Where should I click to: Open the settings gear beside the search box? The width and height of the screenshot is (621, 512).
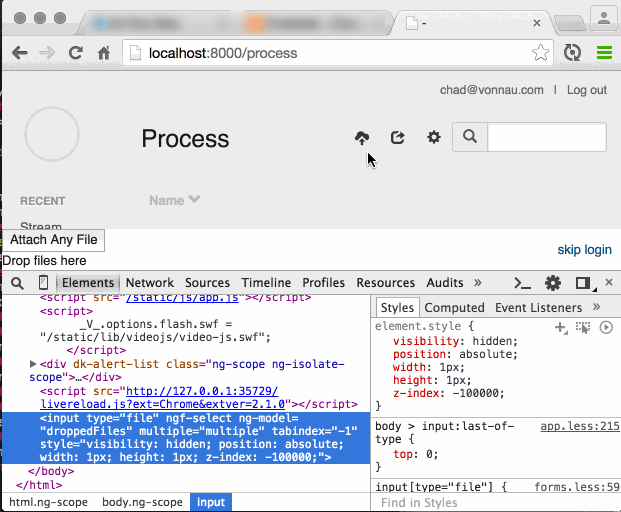point(434,138)
